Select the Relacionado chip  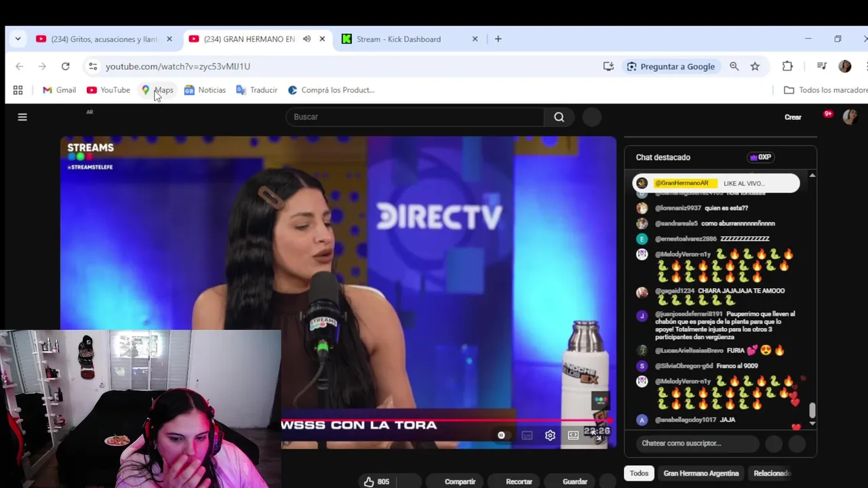pos(772,473)
